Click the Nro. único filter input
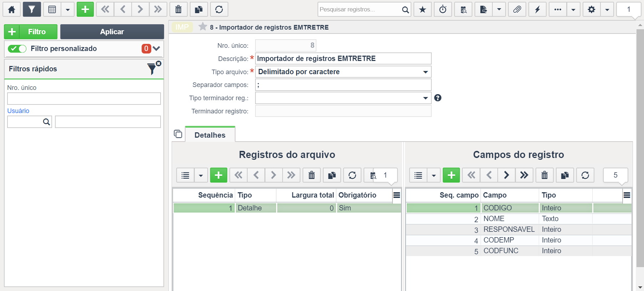 [84, 99]
